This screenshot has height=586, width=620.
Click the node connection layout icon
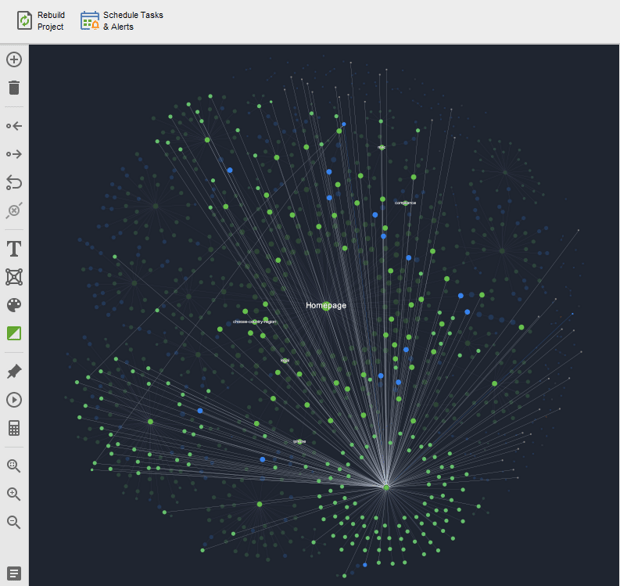click(x=14, y=277)
